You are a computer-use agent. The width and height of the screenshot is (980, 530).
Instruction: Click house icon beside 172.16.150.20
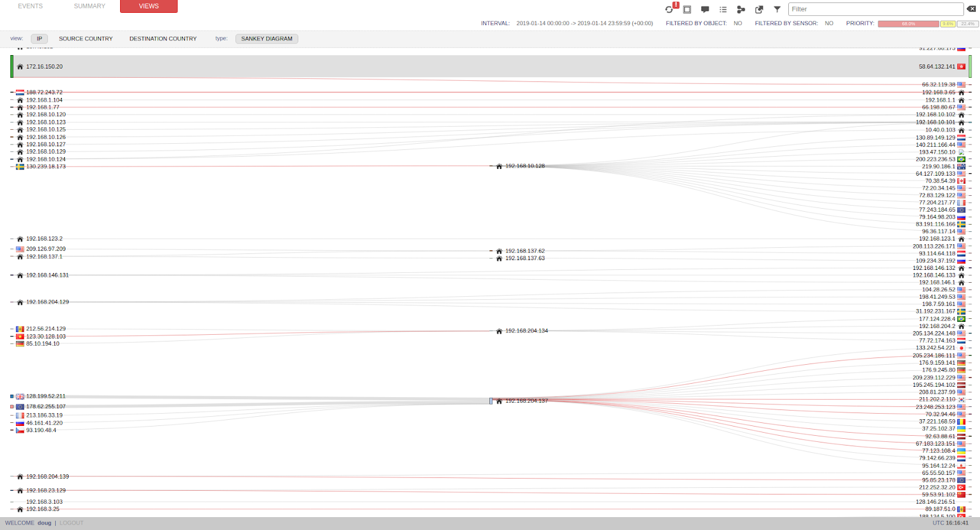coord(20,67)
